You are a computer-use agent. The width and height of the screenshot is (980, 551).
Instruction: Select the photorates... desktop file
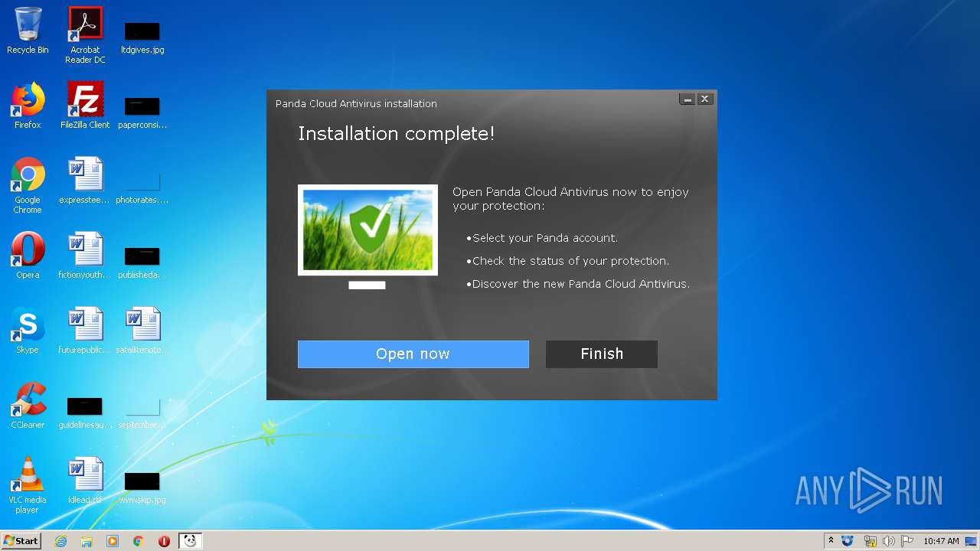click(x=142, y=188)
